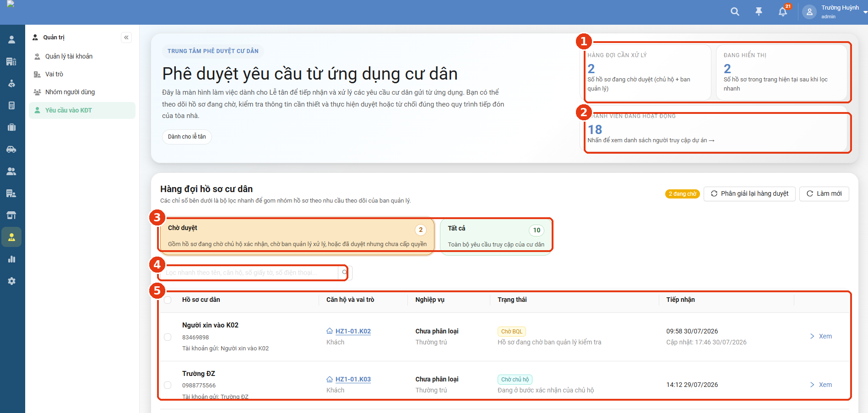Click the Chờ chủ hộ status tag

pos(515,380)
